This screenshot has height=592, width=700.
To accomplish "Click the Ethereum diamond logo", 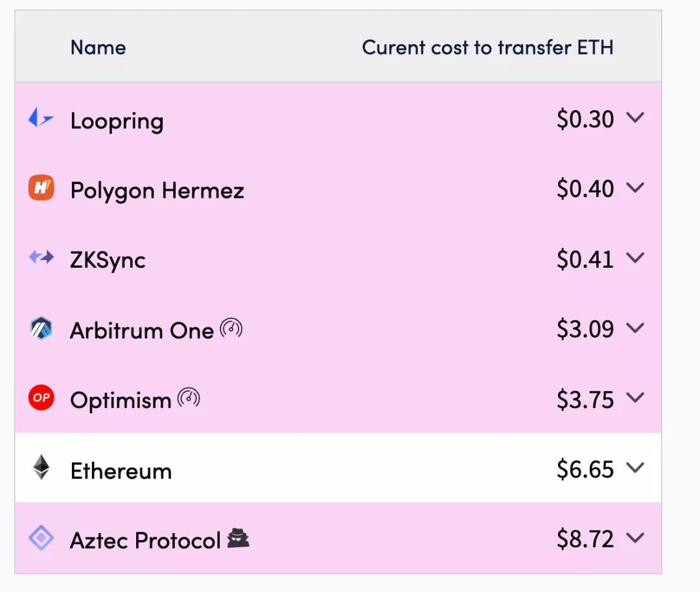I will [x=41, y=467].
